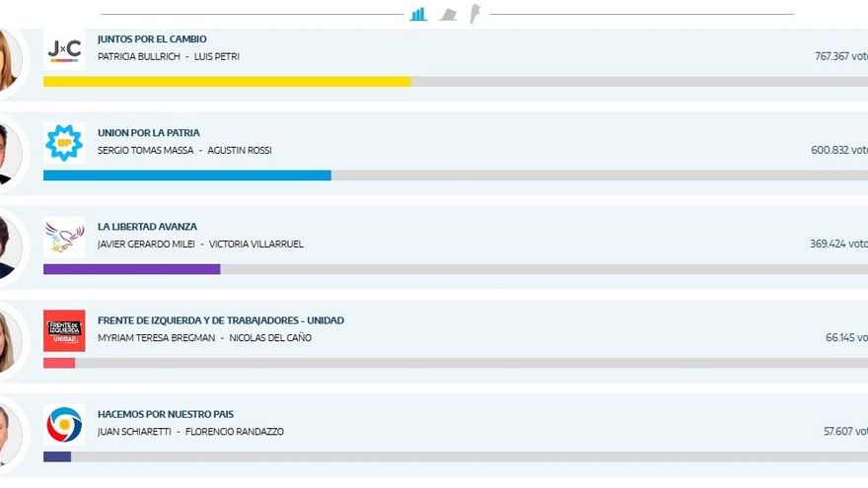The image size is (868, 488).
Task: Click the '767.367' vote count
Action: 832,56
